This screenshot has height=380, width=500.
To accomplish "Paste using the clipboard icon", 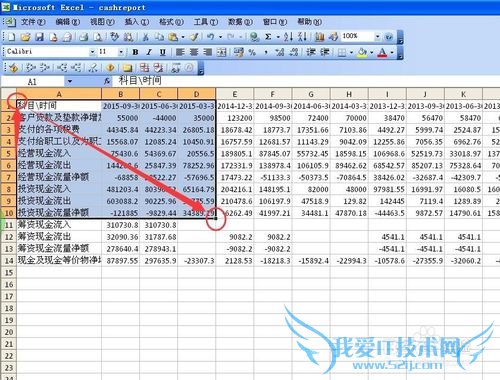I will pos(173,37).
